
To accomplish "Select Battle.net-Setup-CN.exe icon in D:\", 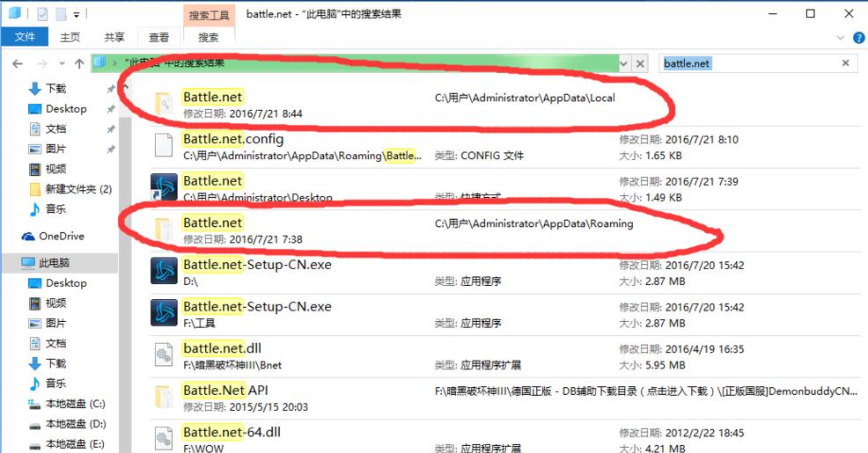I will pos(164,271).
